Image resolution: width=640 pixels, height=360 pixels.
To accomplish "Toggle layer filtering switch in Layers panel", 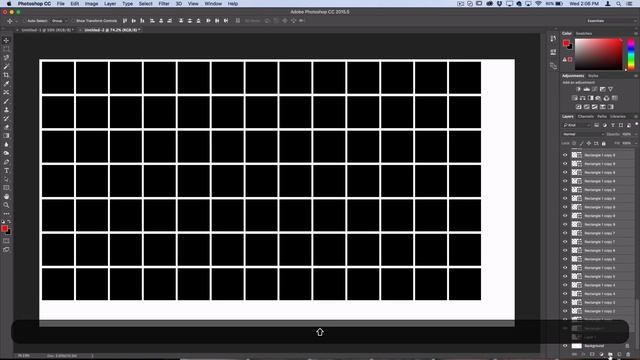I will pyautogui.click(x=636, y=124).
